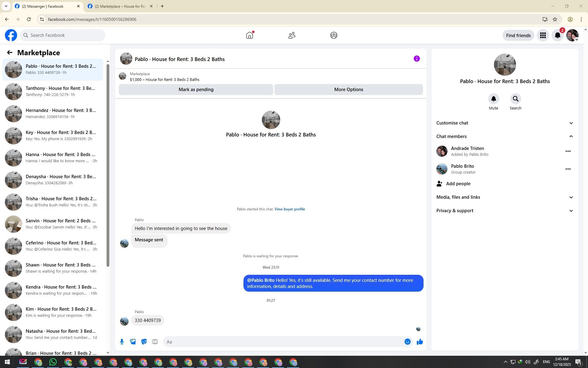This screenshot has width=588, height=368.
Task: Attach a photo using the image icon
Action: (x=133, y=342)
